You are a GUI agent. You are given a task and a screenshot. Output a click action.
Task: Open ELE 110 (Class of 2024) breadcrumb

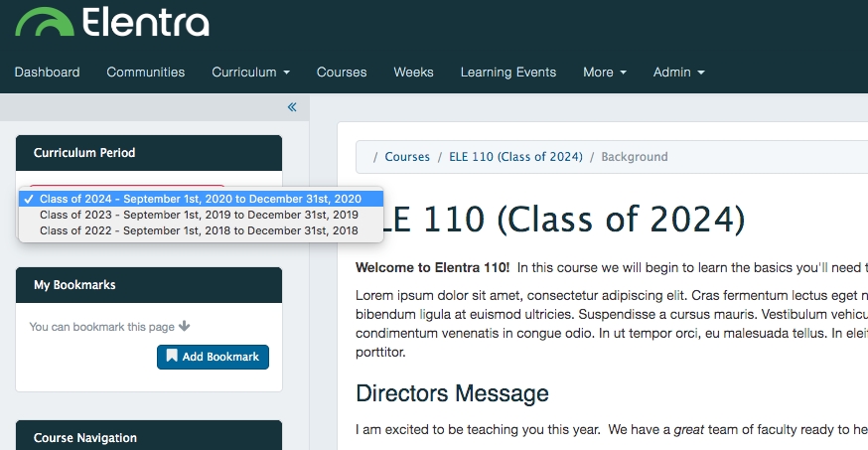[x=515, y=157]
